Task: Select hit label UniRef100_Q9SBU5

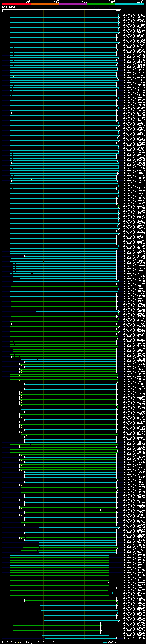Action: pos(134,366)
